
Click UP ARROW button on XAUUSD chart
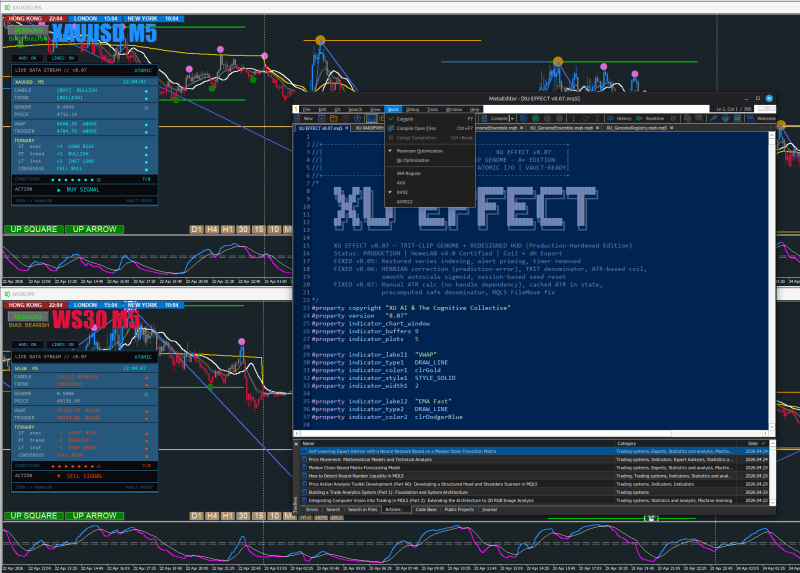(x=94, y=230)
